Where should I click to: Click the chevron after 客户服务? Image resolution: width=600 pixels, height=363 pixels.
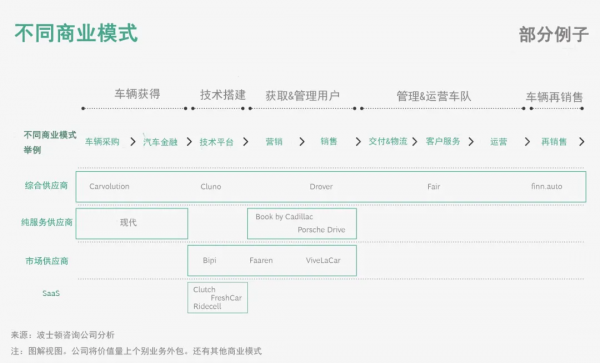click(471, 142)
